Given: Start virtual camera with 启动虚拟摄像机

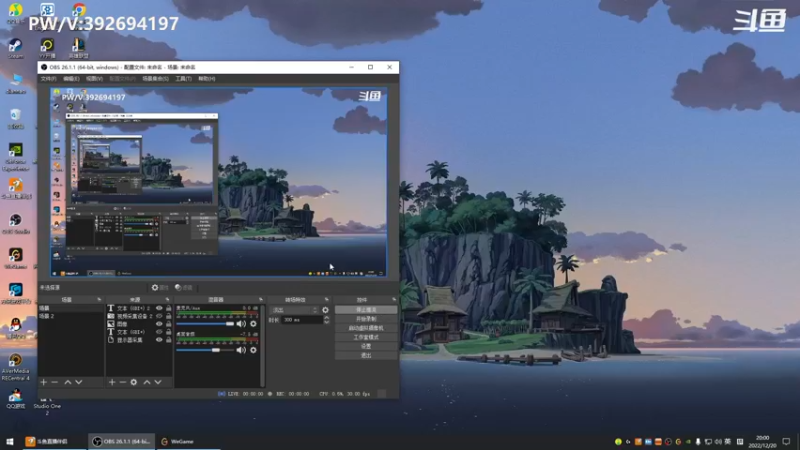Looking at the screenshot, I should 366,328.
